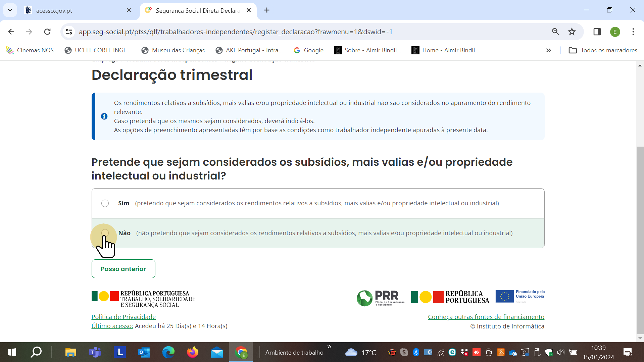Expand the tab search dropdown arrow
Screen dimensions: 644x362
pos(10,10)
